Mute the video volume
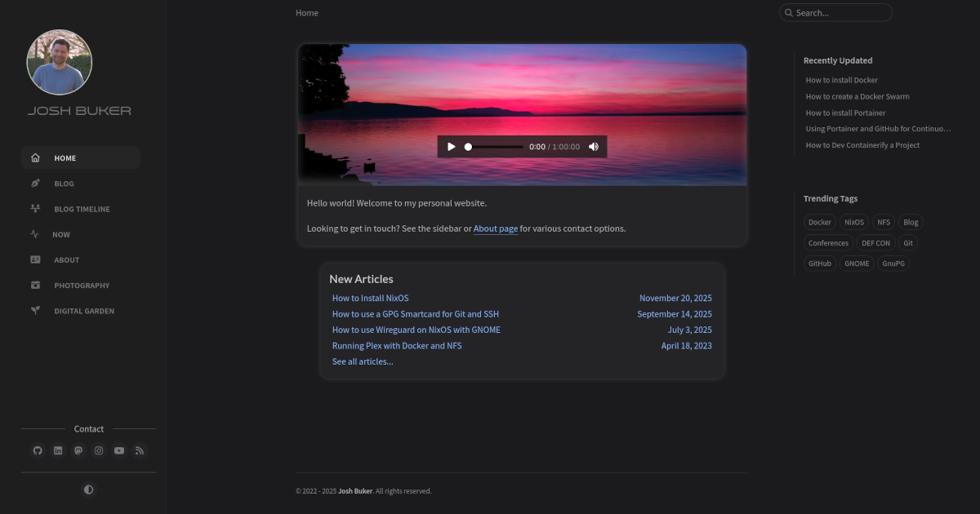The image size is (980, 514). [x=594, y=146]
